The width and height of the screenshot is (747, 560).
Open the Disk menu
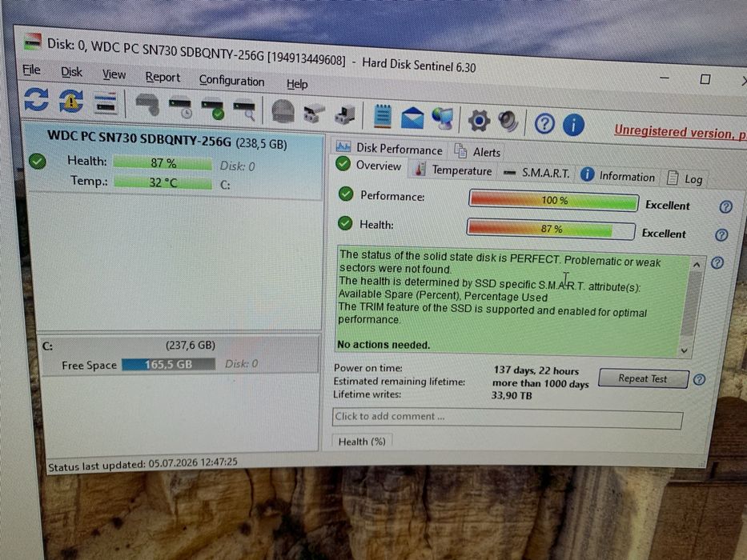click(71, 72)
